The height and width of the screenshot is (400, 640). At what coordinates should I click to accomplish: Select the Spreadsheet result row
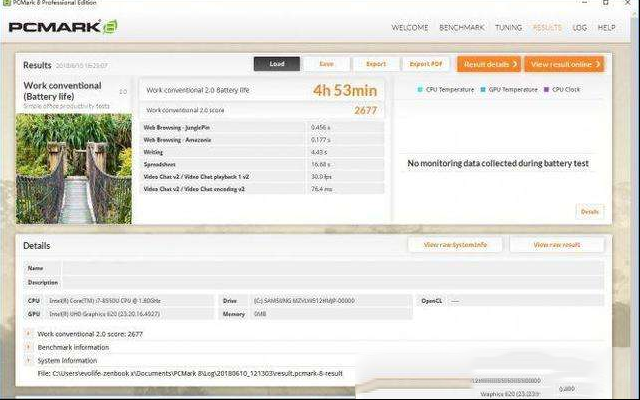262,164
